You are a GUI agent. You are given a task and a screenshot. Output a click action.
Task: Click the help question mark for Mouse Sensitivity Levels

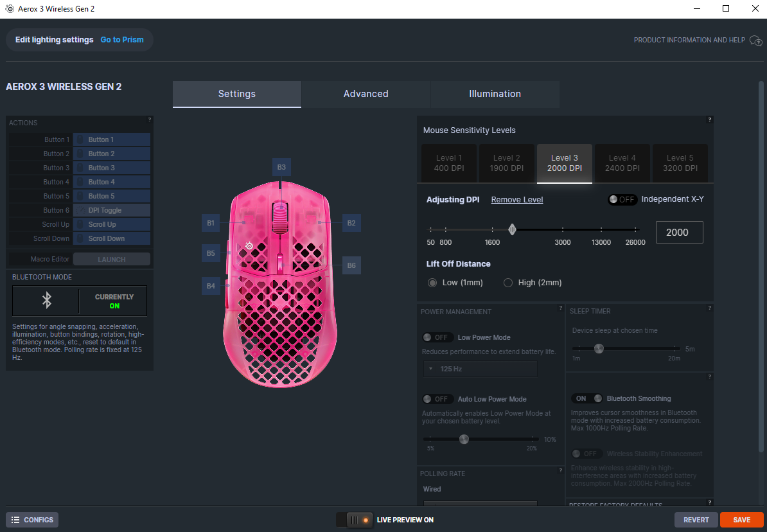pos(709,120)
